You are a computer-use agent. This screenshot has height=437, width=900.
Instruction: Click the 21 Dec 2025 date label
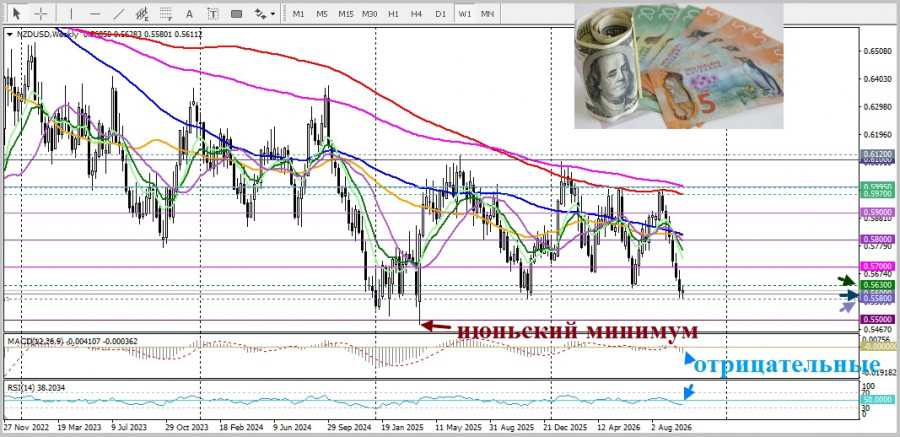tap(565, 428)
